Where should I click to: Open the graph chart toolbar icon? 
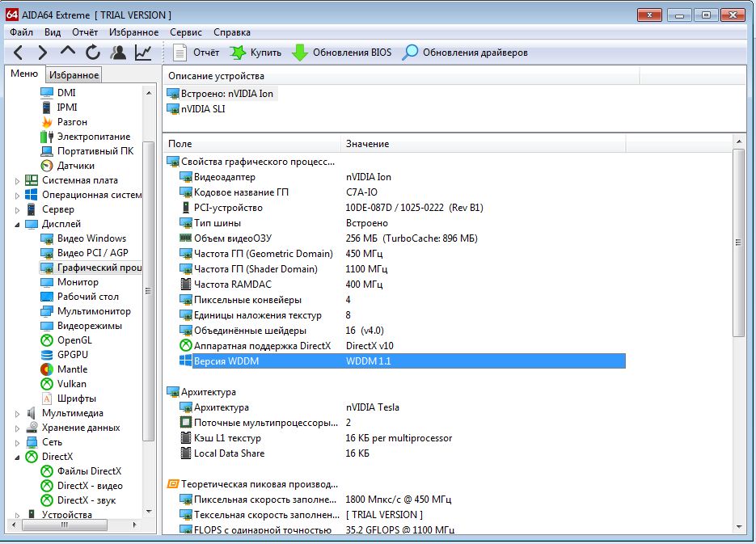coord(143,52)
